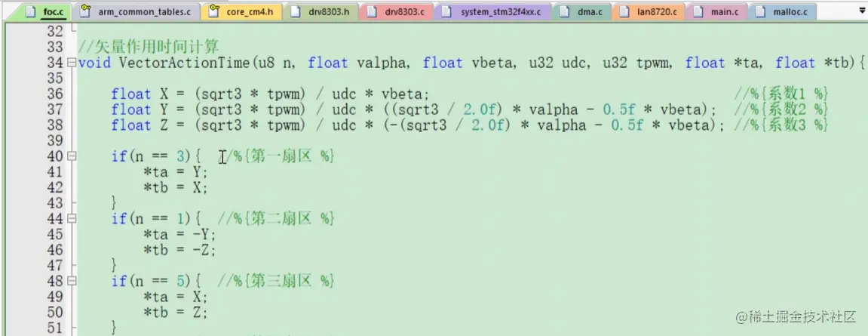Click the code '*ta = X;'
Screen dimensions: 868x336
(x=175, y=296)
